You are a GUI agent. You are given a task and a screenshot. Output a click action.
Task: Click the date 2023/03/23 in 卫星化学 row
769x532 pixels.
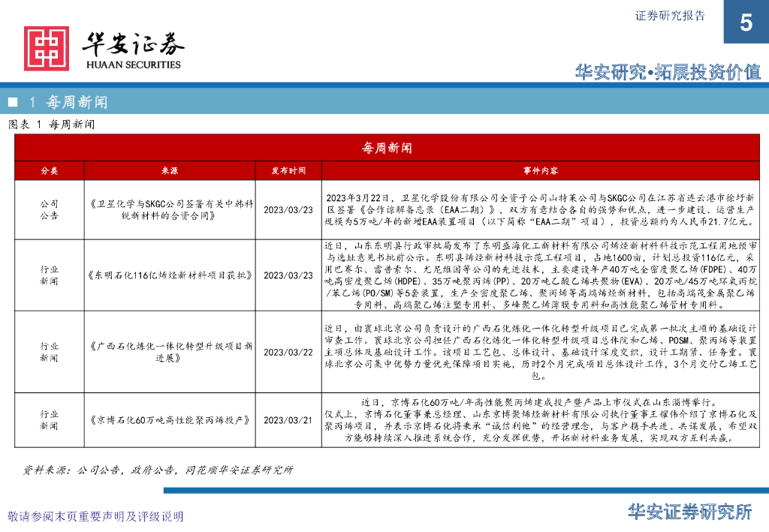(288, 209)
